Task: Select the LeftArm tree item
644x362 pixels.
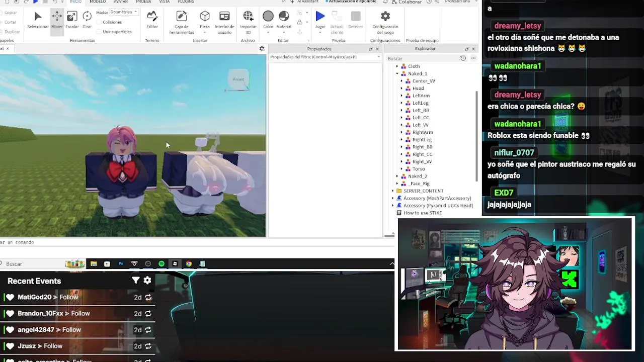Action: [421, 96]
